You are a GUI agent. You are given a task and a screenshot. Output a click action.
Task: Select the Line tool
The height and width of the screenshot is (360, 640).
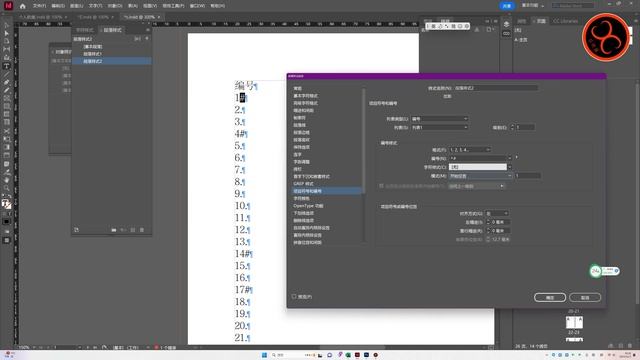click(7, 74)
